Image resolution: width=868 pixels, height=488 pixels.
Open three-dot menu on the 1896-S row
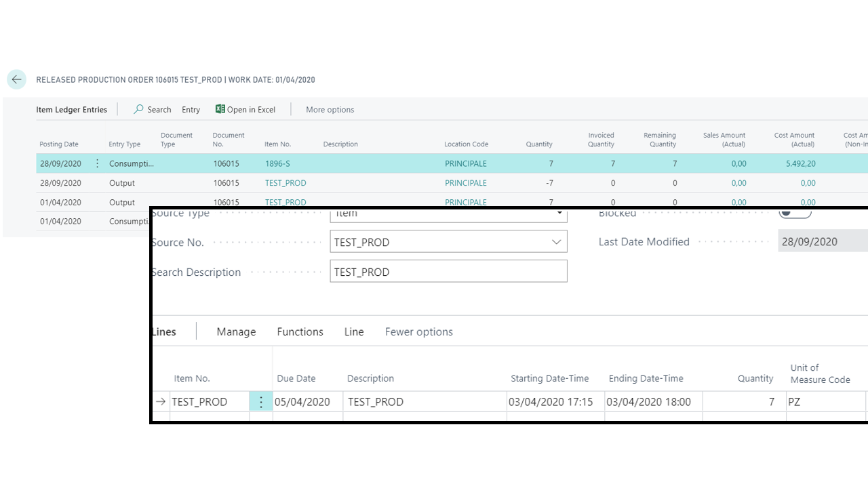(97, 163)
